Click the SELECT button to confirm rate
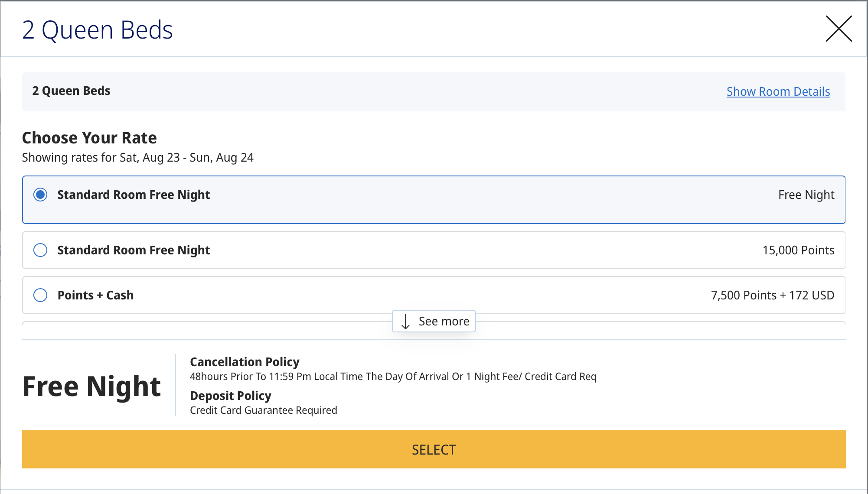The height and width of the screenshot is (494, 868). [x=434, y=449]
